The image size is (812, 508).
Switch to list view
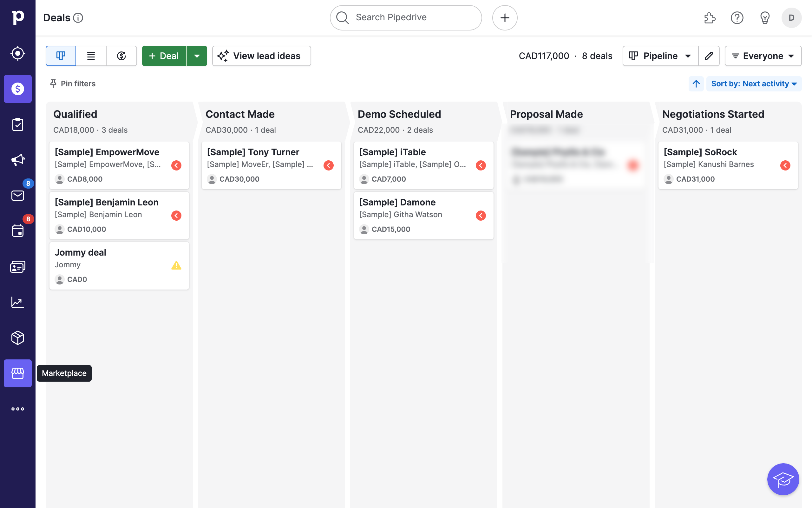tap(91, 56)
